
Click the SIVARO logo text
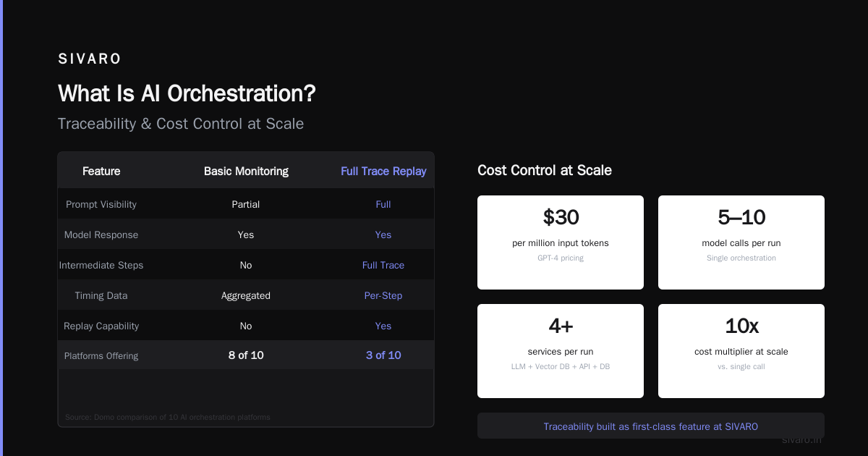click(90, 59)
